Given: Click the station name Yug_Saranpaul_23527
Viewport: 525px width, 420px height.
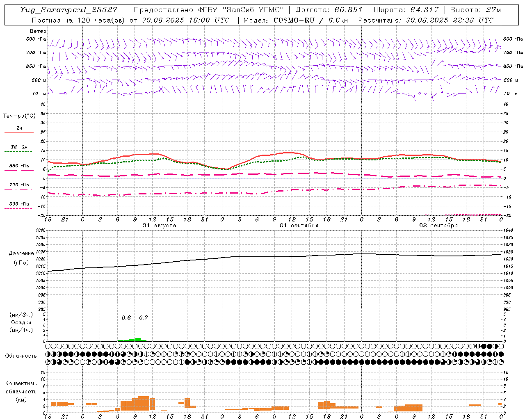Looking at the screenshot, I should [68, 10].
